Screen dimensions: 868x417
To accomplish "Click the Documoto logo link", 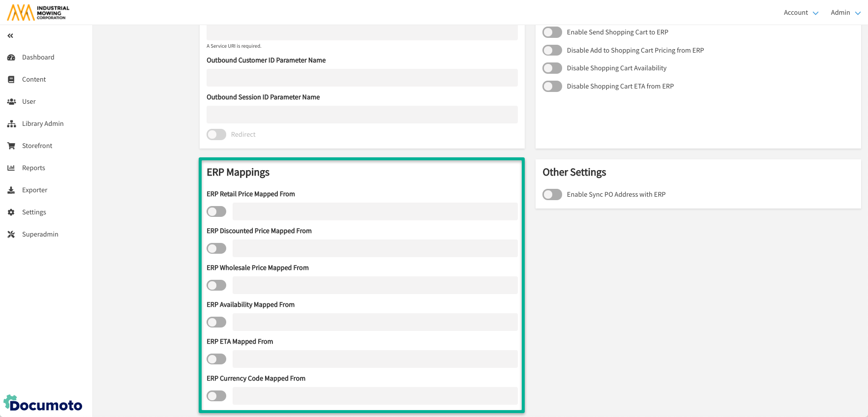I will pyautogui.click(x=43, y=404).
